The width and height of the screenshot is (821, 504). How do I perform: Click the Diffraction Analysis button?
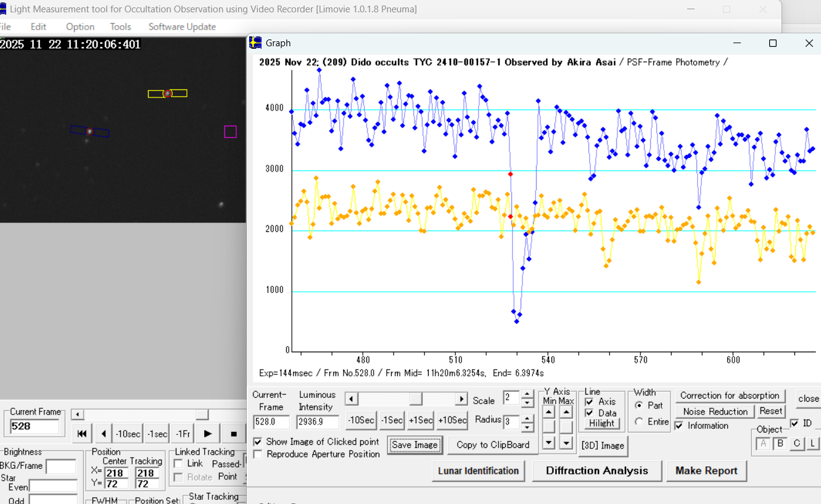point(596,471)
